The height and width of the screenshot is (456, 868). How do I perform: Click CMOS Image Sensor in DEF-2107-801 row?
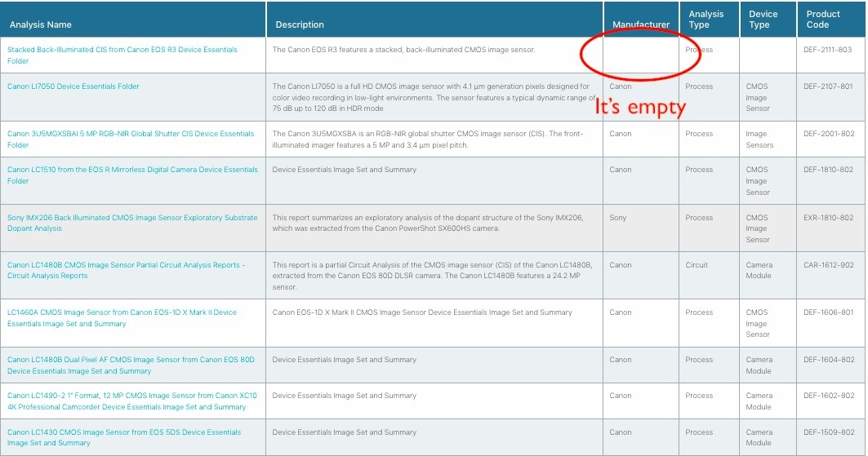pyautogui.click(x=757, y=97)
